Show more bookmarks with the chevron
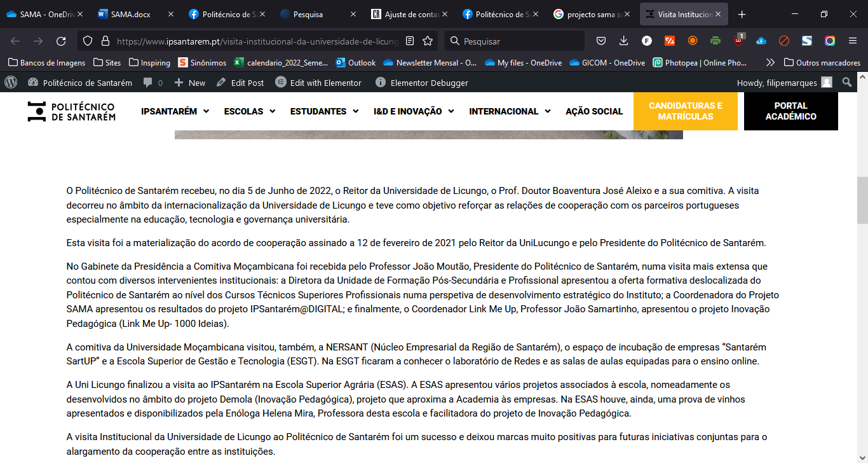This screenshot has height=463, width=868. [x=770, y=62]
